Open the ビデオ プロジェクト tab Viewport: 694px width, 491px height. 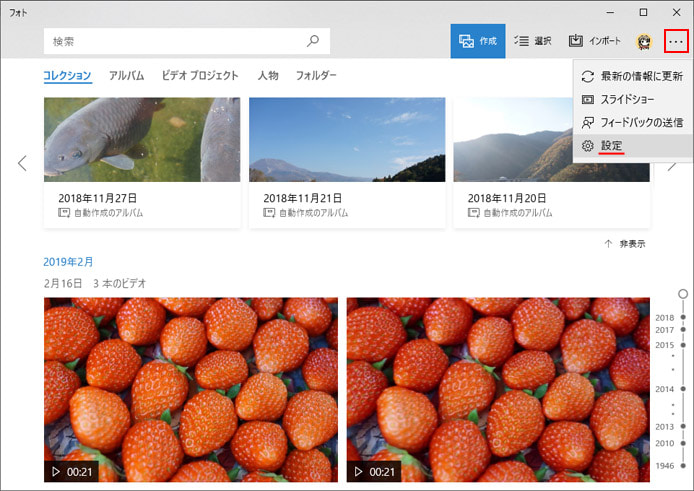pyautogui.click(x=200, y=76)
